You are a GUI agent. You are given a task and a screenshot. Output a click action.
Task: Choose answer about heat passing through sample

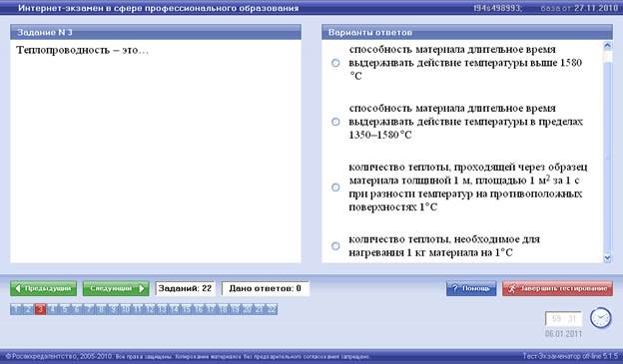pyautogui.click(x=335, y=186)
